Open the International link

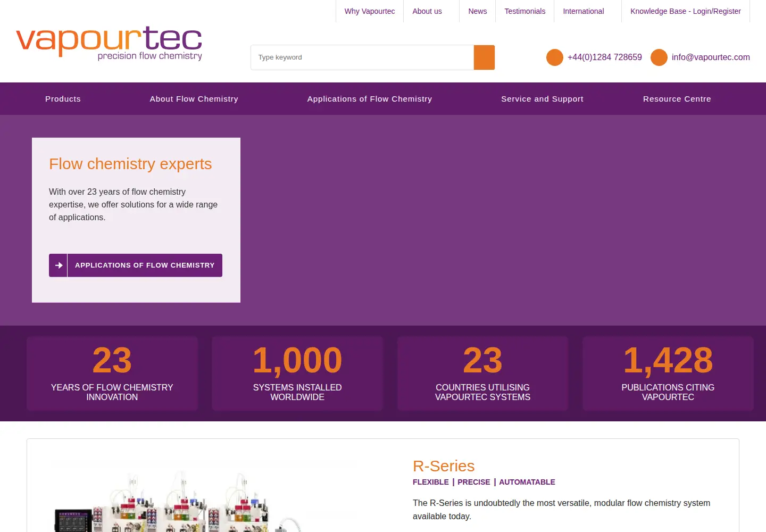pos(584,11)
